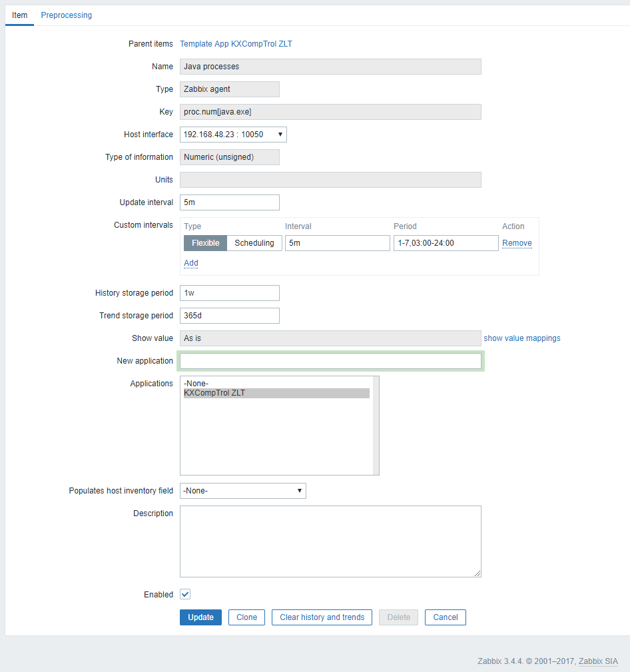
Task: Click the Period input field
Action: click(446, 243)
